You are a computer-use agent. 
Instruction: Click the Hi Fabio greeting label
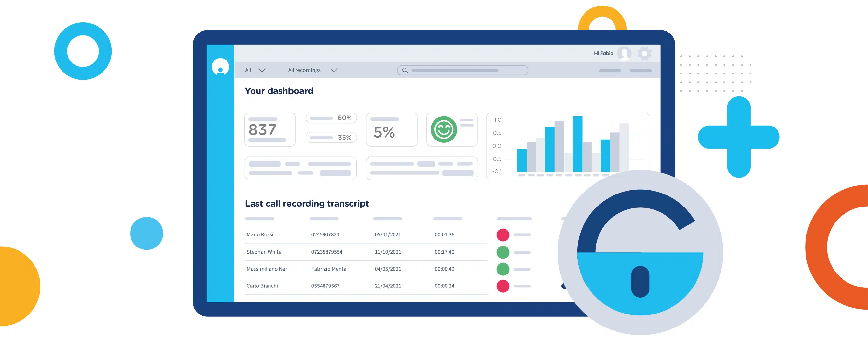point(603,53)
